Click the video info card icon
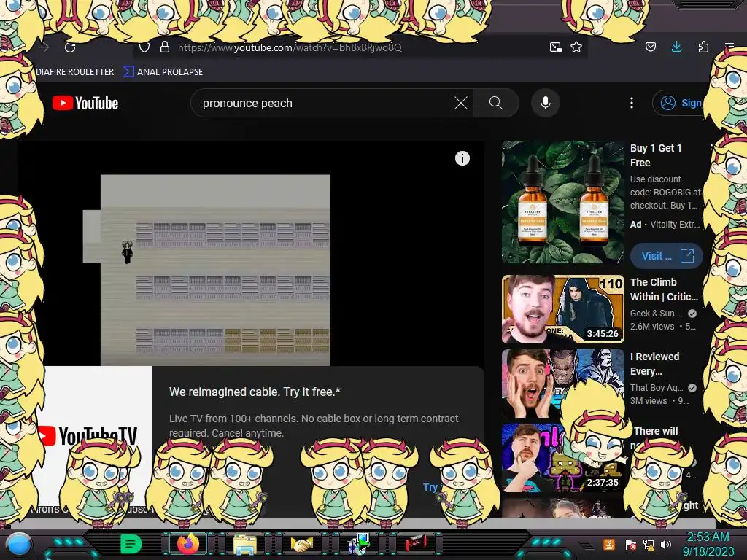747x560 pixels. point(462,158)
